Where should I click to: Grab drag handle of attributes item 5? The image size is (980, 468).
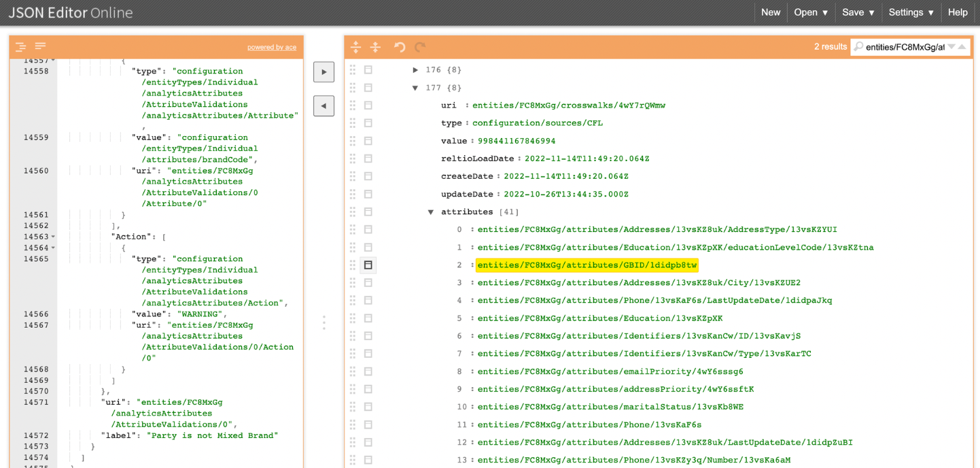pyautogui.click(x=353, y=318)
